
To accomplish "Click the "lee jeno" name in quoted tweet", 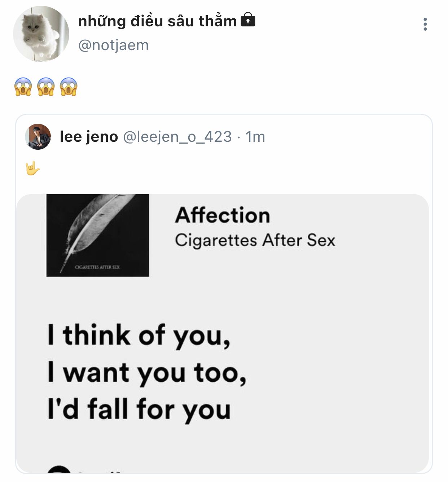I will tap(89, 137).
